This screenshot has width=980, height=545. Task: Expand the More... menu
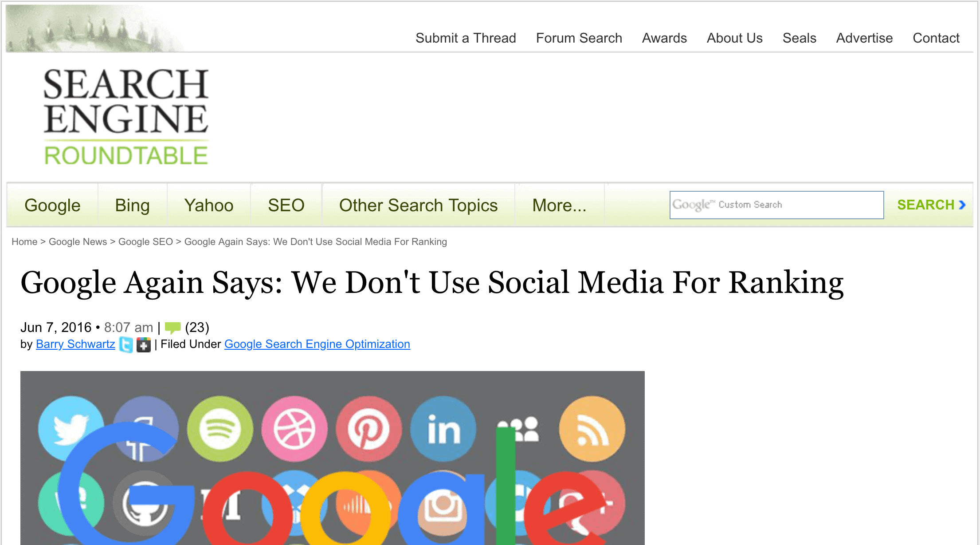click(x=559, y=205)
